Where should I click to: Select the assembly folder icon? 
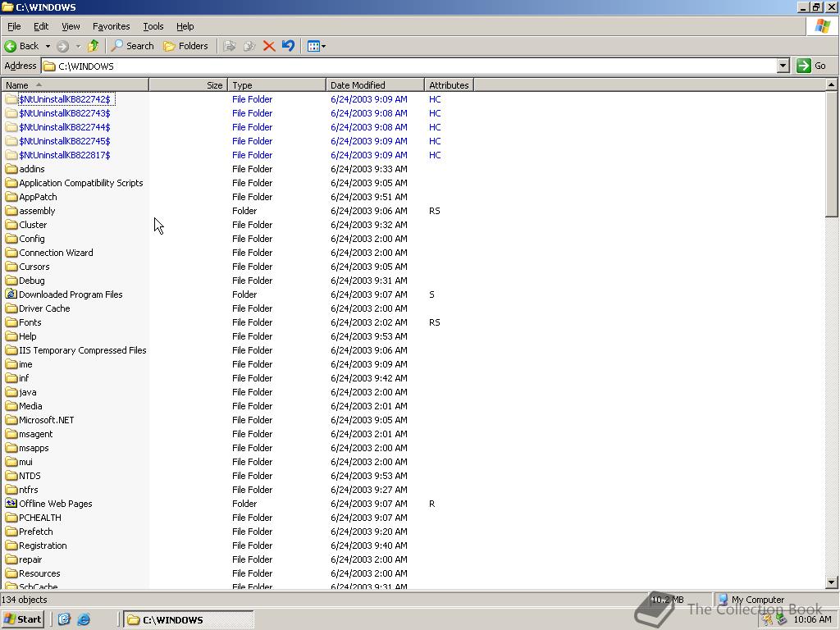[x=11, y=211]
